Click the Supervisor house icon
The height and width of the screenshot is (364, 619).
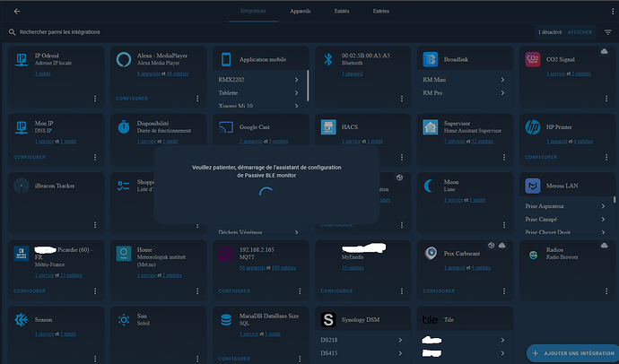431,127
